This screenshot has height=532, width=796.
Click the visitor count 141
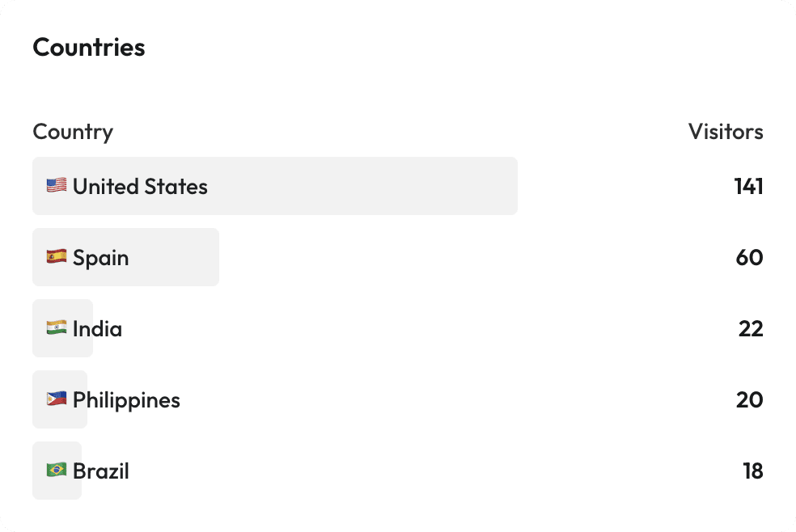[x=749, y=185]
